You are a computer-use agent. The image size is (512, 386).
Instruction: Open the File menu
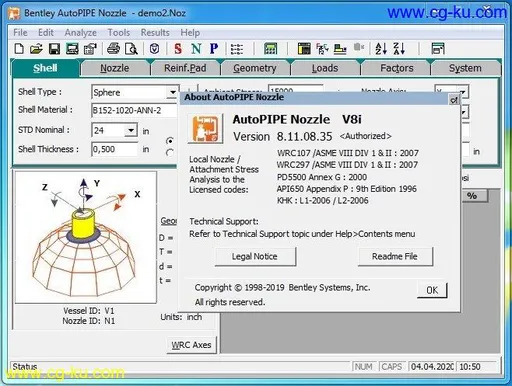(20, 33)
